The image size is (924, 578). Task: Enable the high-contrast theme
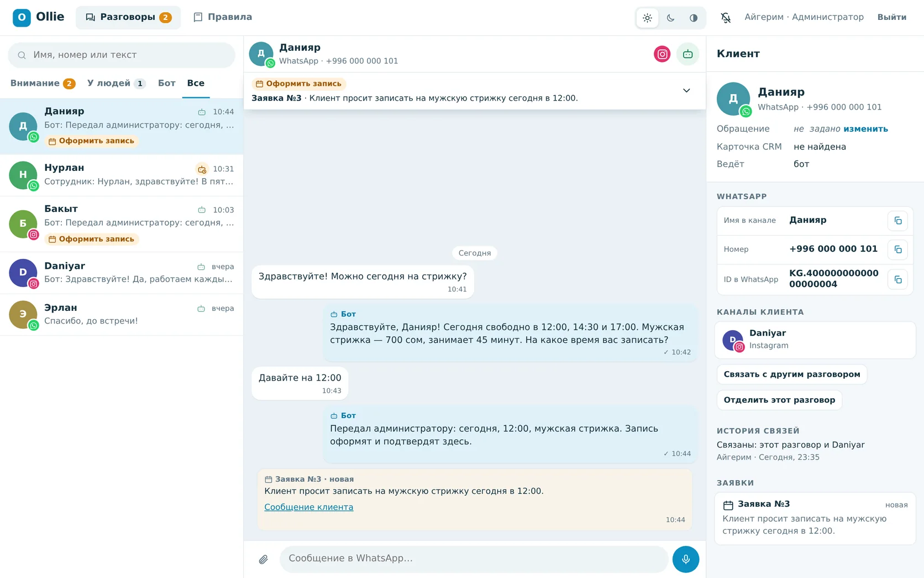tap(694, 18)
